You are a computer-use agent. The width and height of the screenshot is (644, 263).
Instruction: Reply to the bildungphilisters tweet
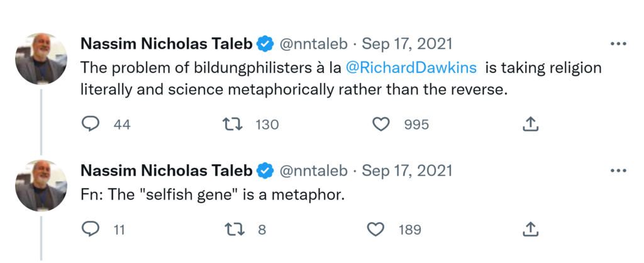pos(91,124)
